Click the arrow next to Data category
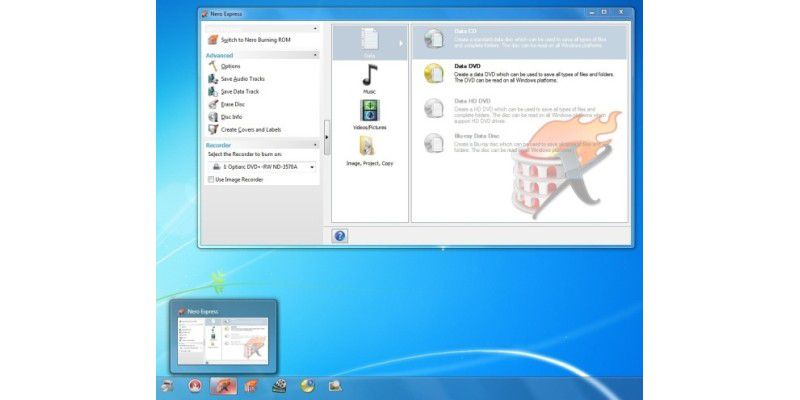The height and width of the screenshot is (400, 800). coord(401,43)
